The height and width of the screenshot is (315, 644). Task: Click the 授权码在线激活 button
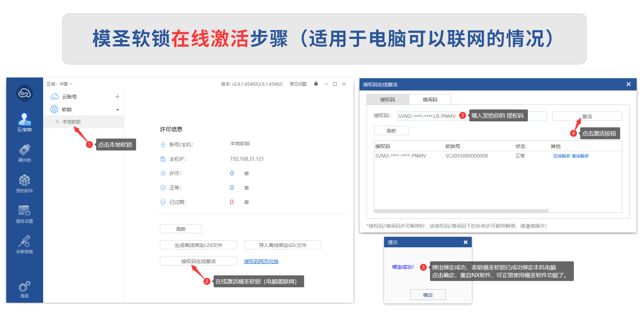(x=198, y=261)
